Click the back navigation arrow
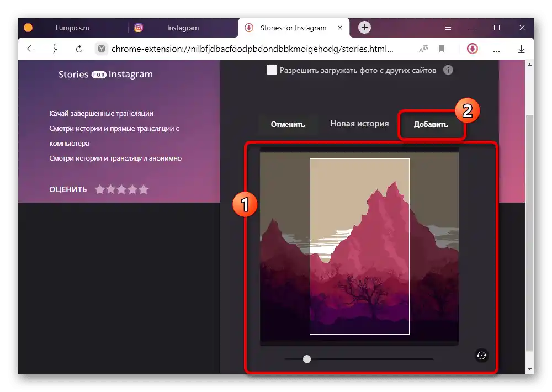 (30, 49)
